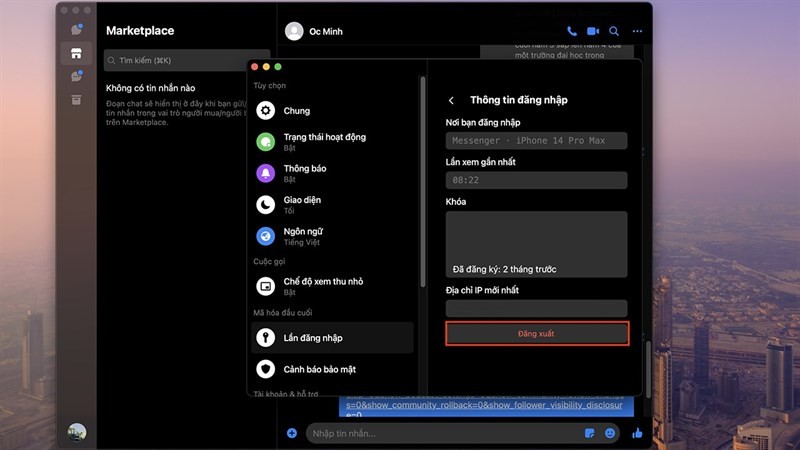Click the Messenger iPhone 14 Pro Max field
800x450 pixels.
point(536,141)
